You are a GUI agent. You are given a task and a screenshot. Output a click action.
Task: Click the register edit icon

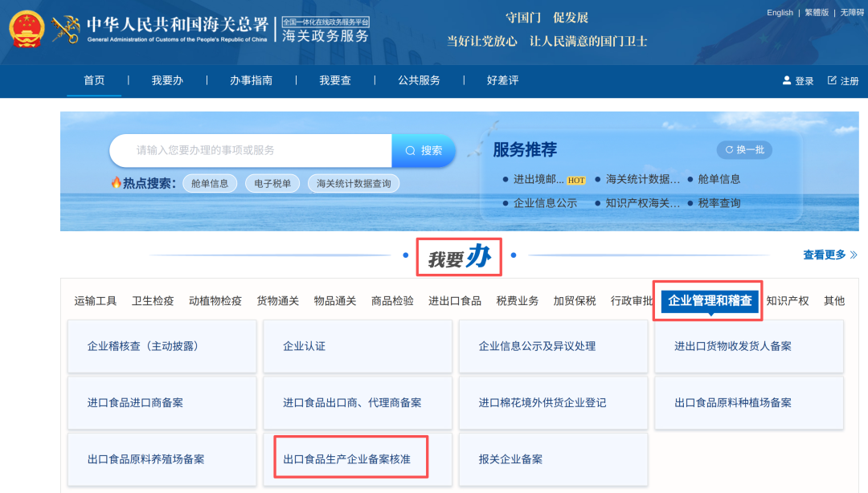coord(832,80)
